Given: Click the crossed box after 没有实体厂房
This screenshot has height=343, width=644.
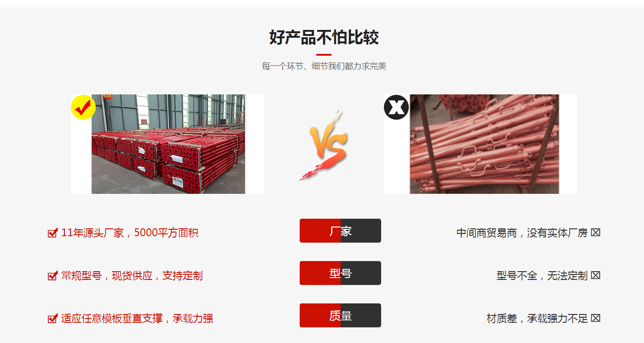Looking at the screenshot, I should pyautogui.click(x=596, y=233).
